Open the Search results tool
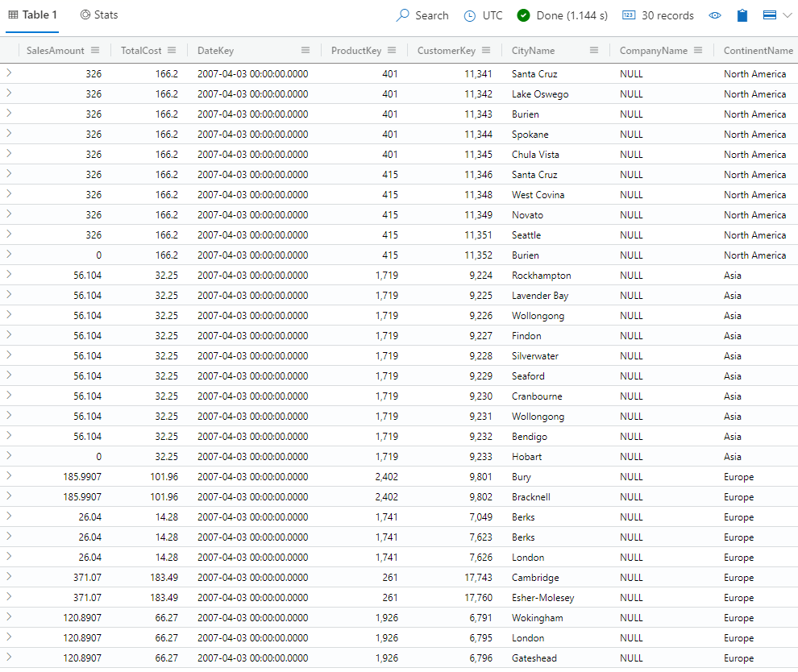The height and width of the screenshot is (672, 798). click(422, 15)
